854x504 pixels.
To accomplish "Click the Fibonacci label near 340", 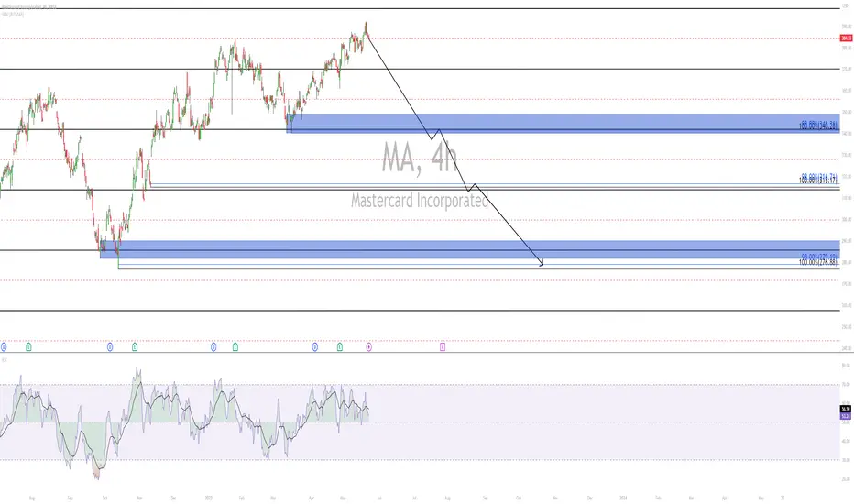I will point(818,126).
